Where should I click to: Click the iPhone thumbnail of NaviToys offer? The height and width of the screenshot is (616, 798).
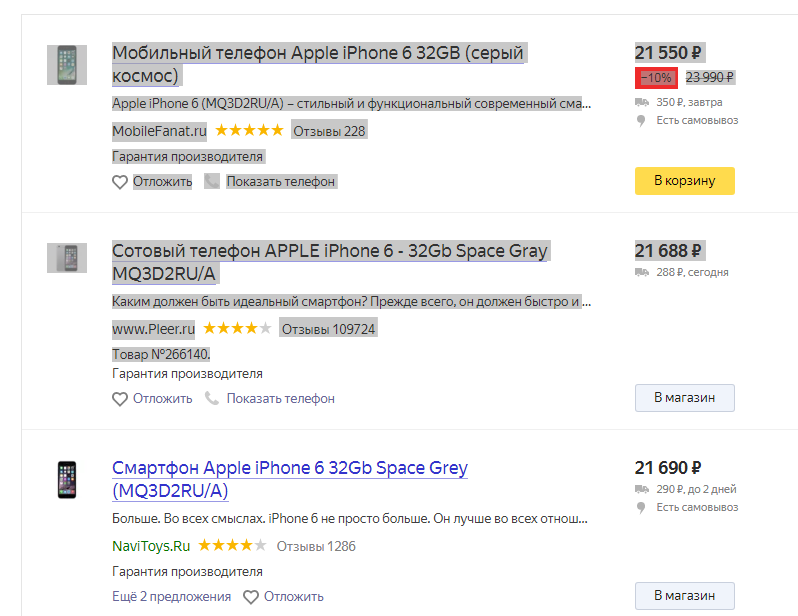[x=67, y=480]
